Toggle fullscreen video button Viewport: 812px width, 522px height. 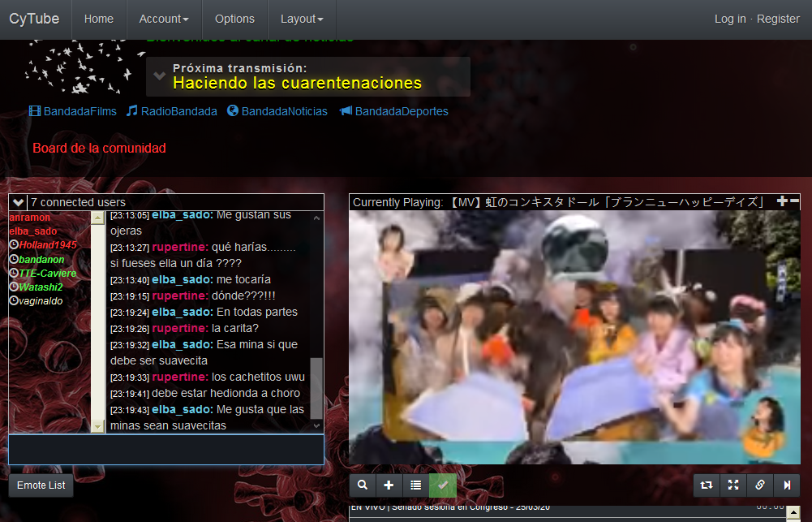pos(733,485)
